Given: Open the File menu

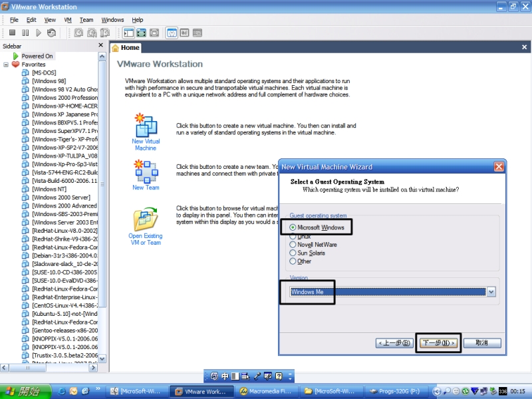Looking at the screenshot, I should (x=14, y=20).
